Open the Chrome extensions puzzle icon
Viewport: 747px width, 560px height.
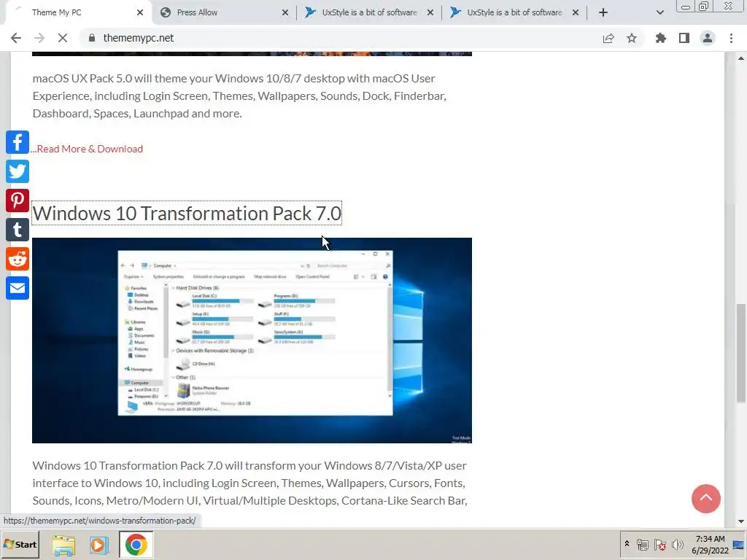click(661, 38)
